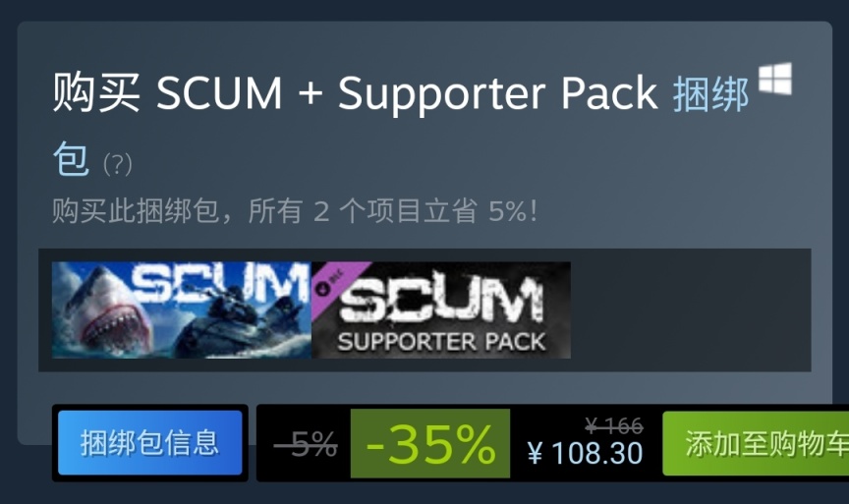The width and height of the screenshot is (849, 504).
Task: Open the (?) bundle help tooltip
Action: pyautogui.click(x=118, y=163)
